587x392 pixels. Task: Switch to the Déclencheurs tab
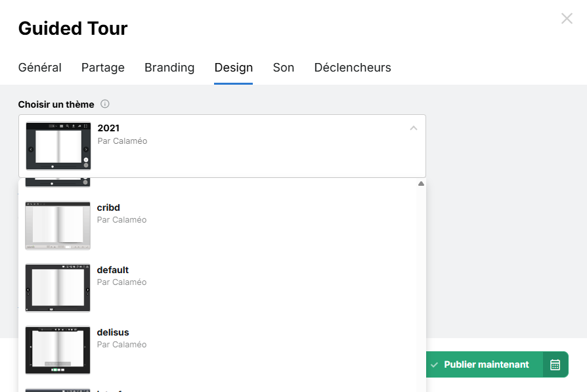click(353, 68)
